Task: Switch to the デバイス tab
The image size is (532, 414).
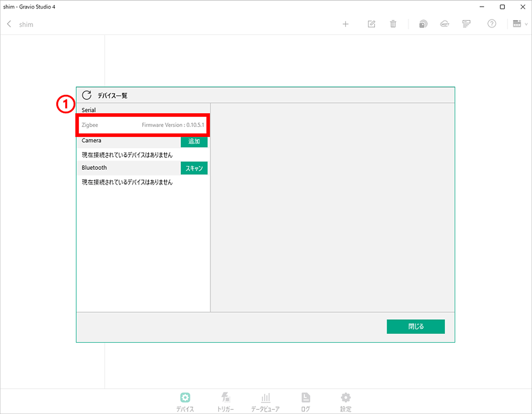Action: pos(185,402)
